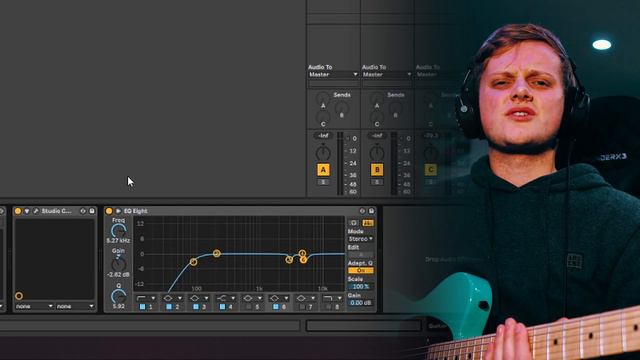The height and width of the screenshot is (360, 640).
Task: Click the XY pad handle in Studio C...
Action: coord(19,296)
